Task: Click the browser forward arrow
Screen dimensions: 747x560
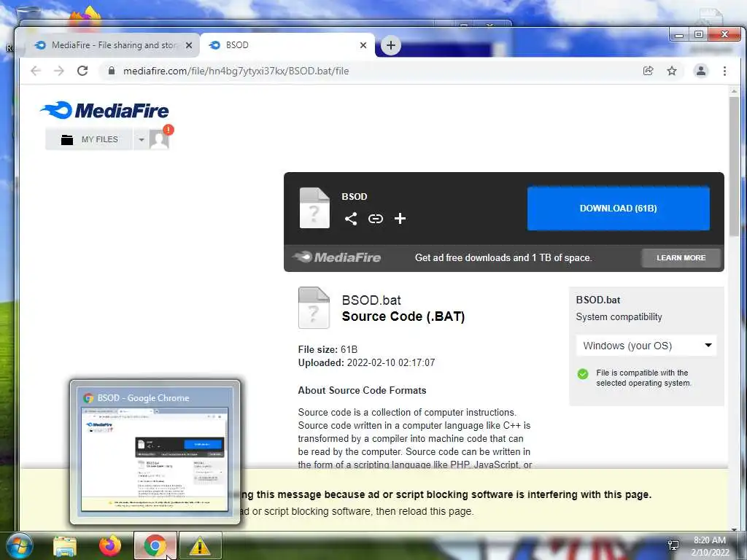Action: 59,71
